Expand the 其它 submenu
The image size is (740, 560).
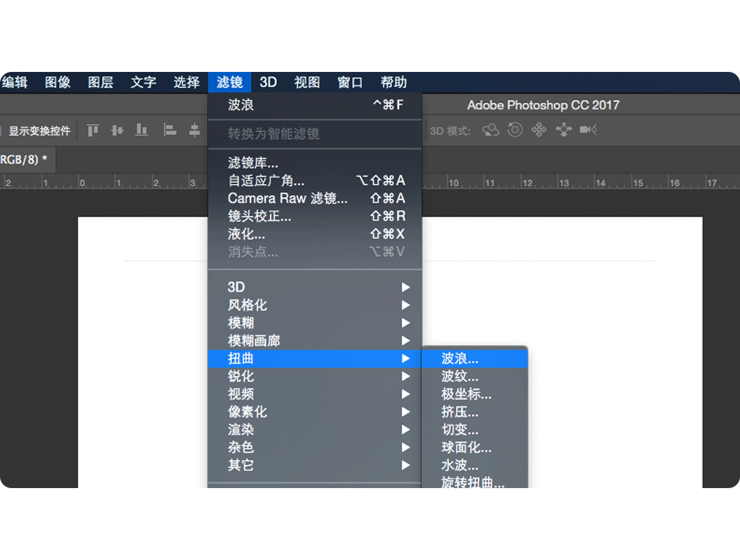(x=315, y=465)
